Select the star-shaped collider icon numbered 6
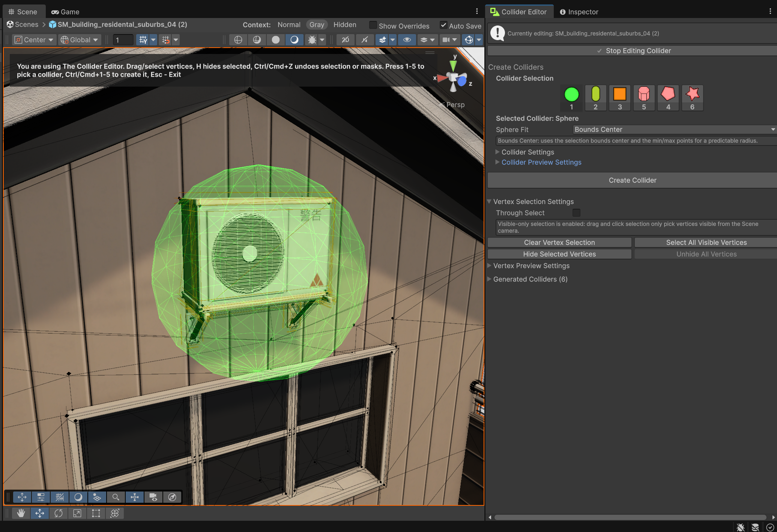 click(692, 94)
